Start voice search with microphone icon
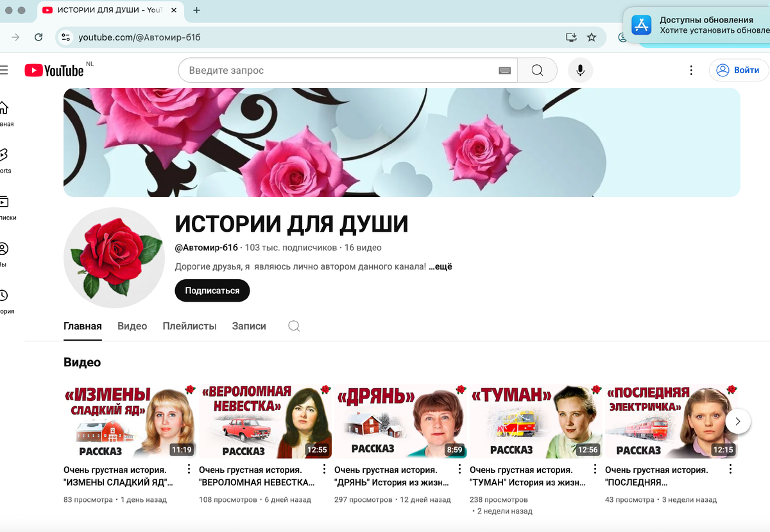 (x=580, y=71)
